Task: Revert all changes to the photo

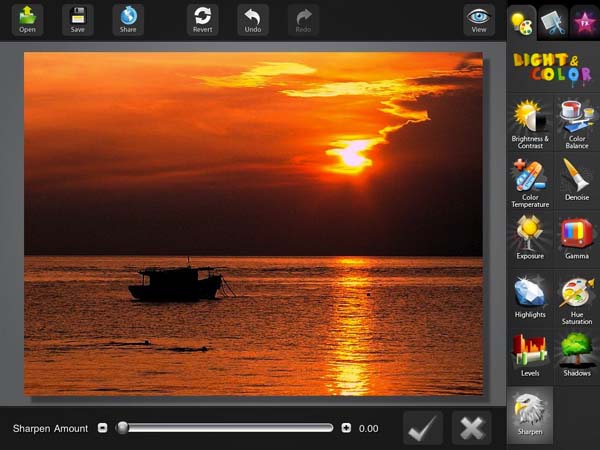Action: click(x=202, y=20)
